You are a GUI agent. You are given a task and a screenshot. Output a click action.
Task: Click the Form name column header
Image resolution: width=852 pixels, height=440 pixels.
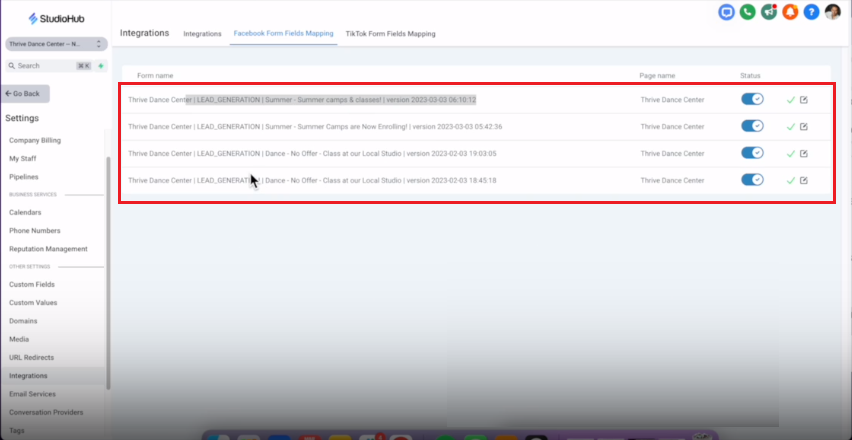(155, 76)
